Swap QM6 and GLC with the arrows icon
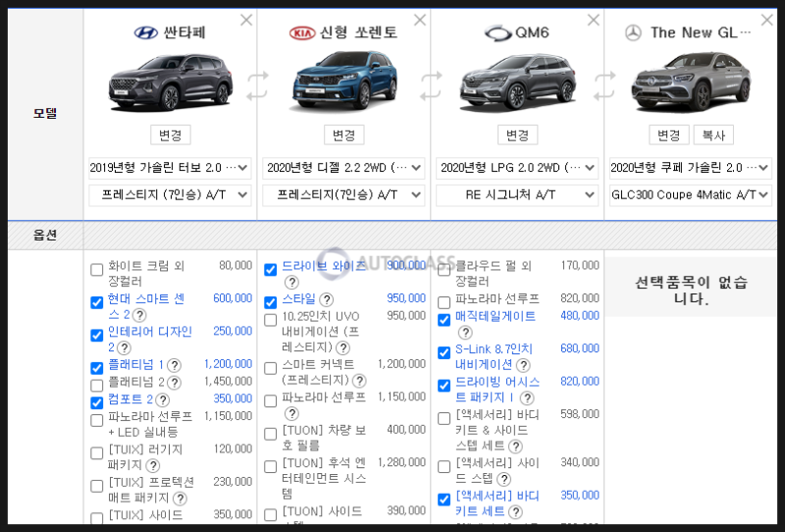 [604, 85]
